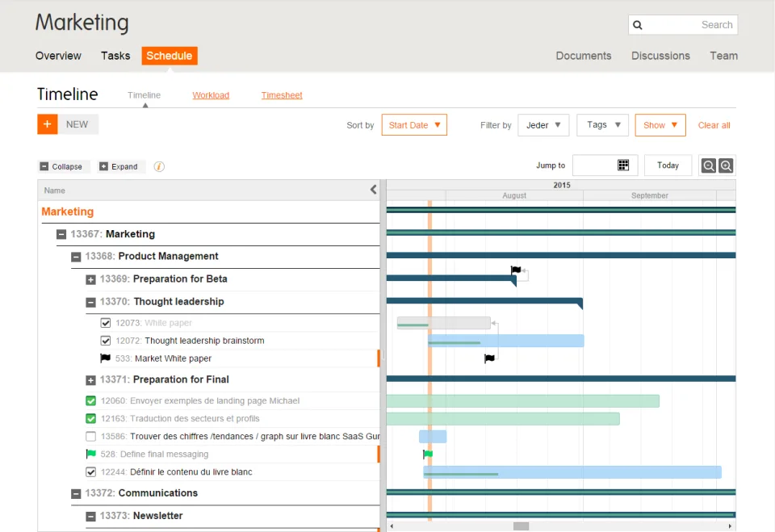Expand 13369 Preparation for Beta
This screenshot has height=532, width=775.
tap(90, 280)
